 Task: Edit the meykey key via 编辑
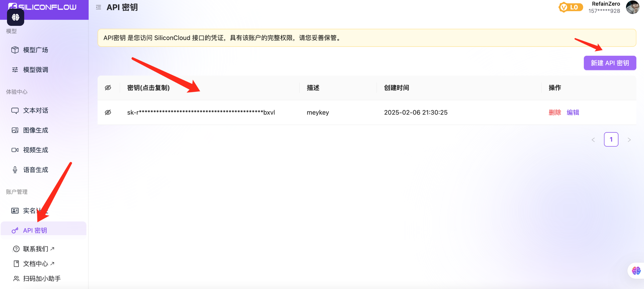coord(573,112)
